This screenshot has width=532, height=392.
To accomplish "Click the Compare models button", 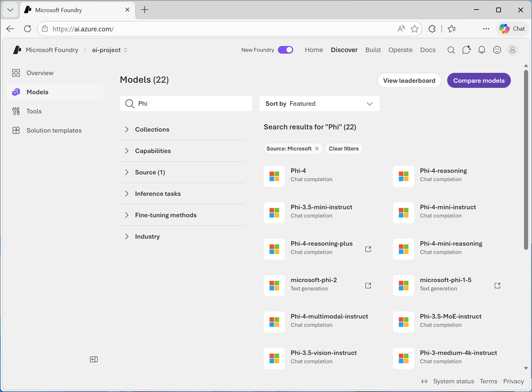I will 478,80.
